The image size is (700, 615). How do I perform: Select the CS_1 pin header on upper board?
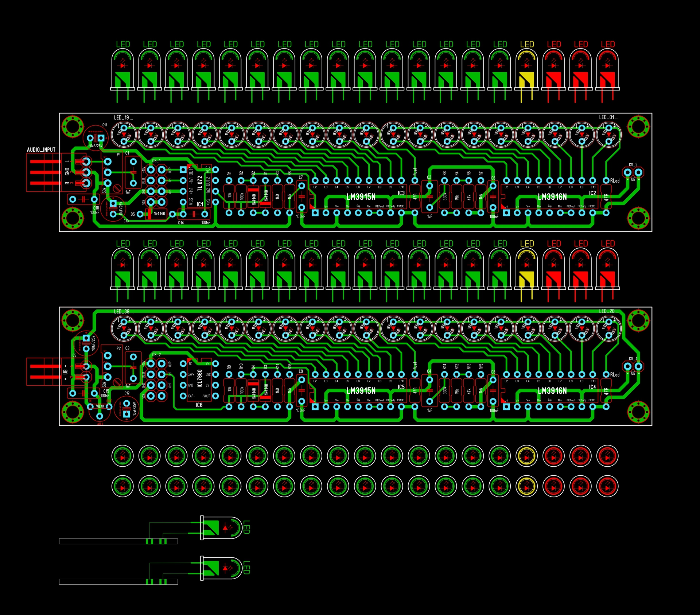156,185
